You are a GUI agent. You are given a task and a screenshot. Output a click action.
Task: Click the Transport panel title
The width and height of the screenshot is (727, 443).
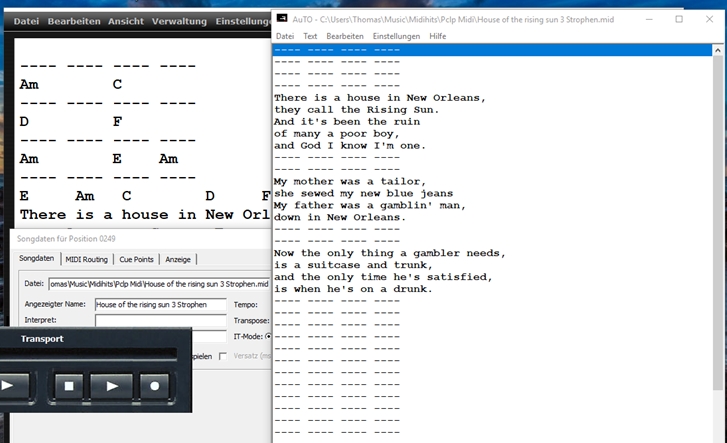click(x=42, y=339)
